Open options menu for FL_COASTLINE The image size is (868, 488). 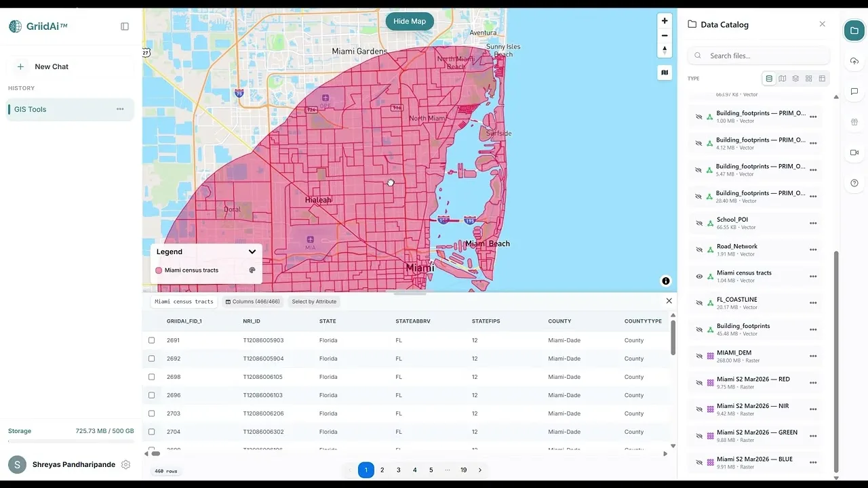click(x=813, y=303)
